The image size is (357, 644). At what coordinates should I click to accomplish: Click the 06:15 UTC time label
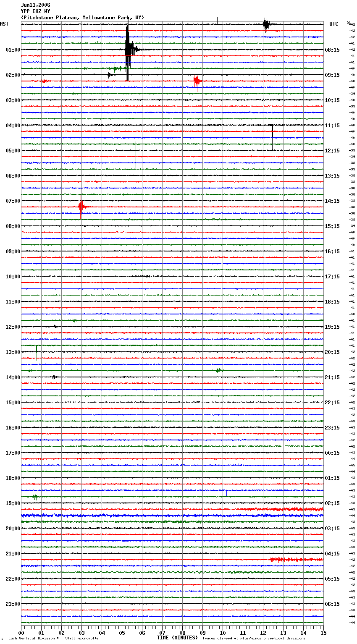(332, 604)
